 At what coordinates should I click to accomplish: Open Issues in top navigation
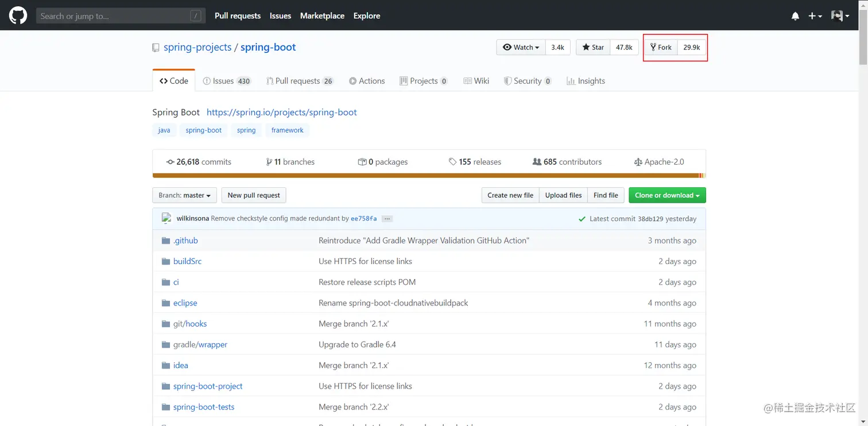[x=280, y=16]
